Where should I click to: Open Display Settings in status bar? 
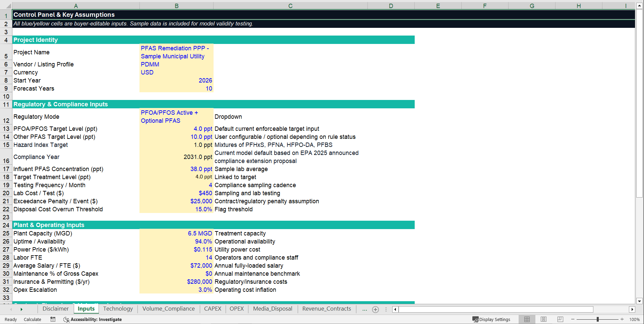(x=491, y=319)
